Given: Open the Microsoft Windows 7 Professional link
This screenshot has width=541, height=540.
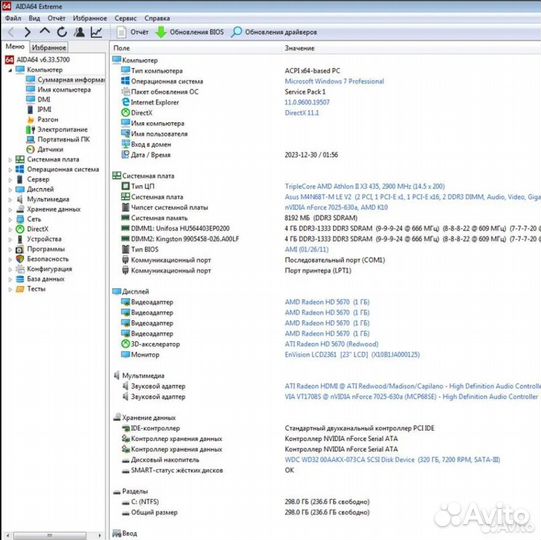Looking at the screenshot, I should (x=334, y=81).
